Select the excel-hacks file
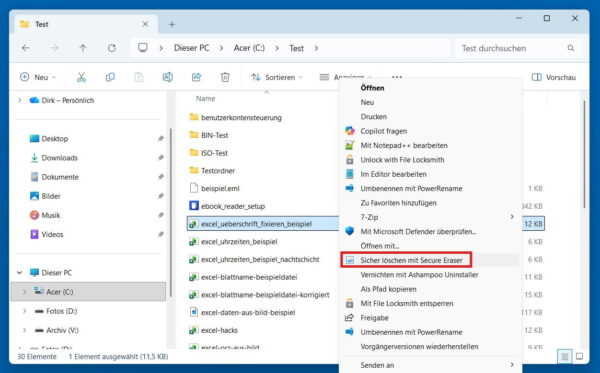Viewport: 600px width, 373px height. tap(219, 330)
